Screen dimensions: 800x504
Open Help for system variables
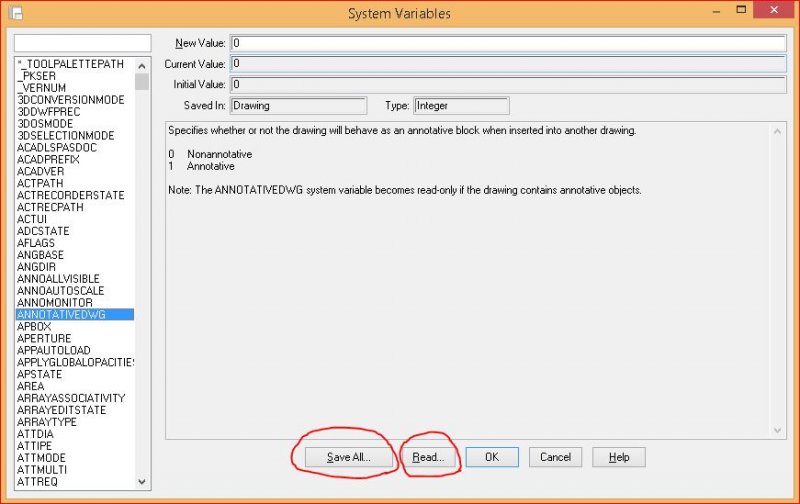pos(619,457)
